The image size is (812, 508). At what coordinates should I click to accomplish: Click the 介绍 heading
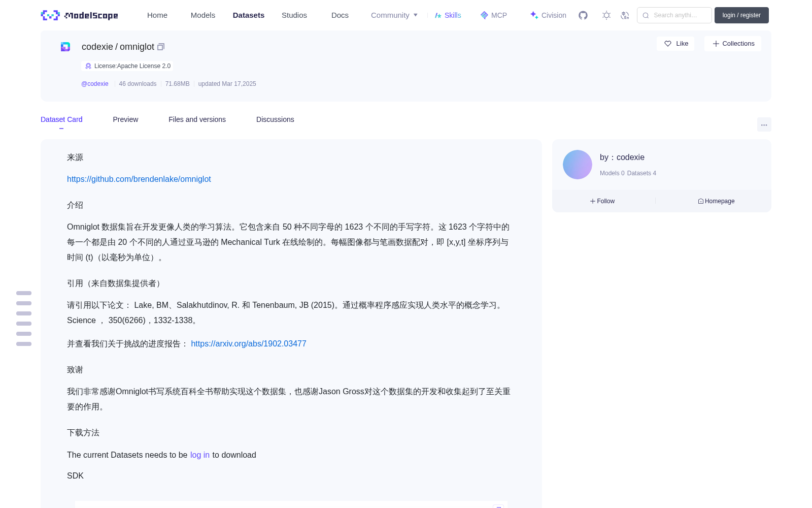click(75, 205)
